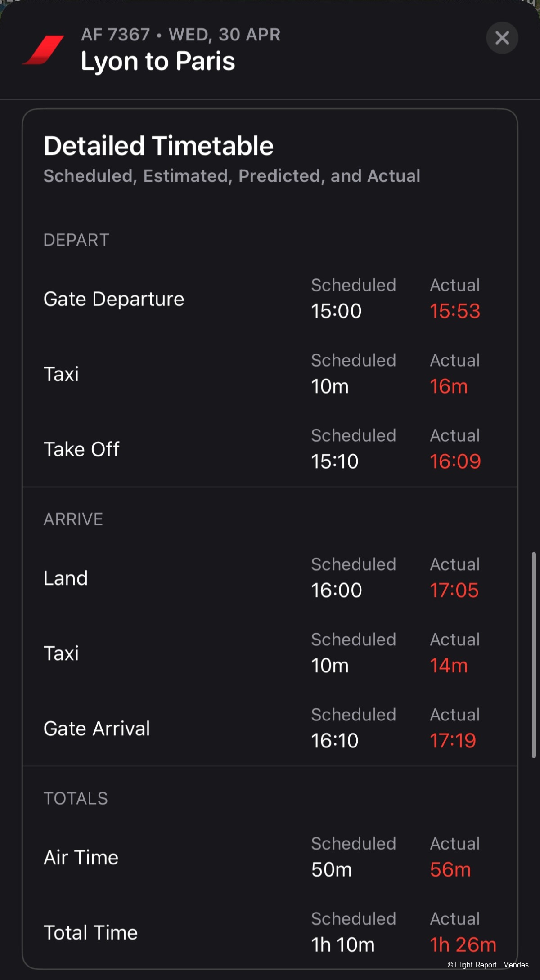The image size is (540, 980).
Task: Select Total Time actual 1h 26m
Action: [x=463, y=944]
